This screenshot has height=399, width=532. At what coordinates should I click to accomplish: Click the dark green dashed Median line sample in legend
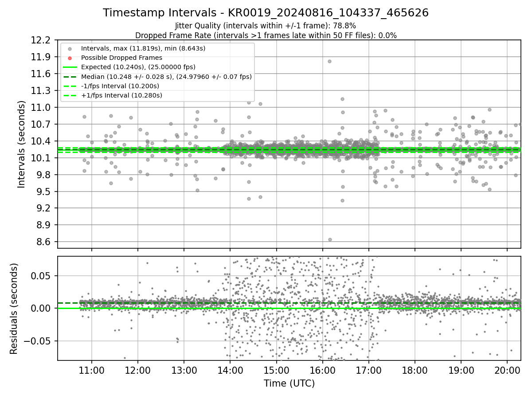[x=70, y=77]
